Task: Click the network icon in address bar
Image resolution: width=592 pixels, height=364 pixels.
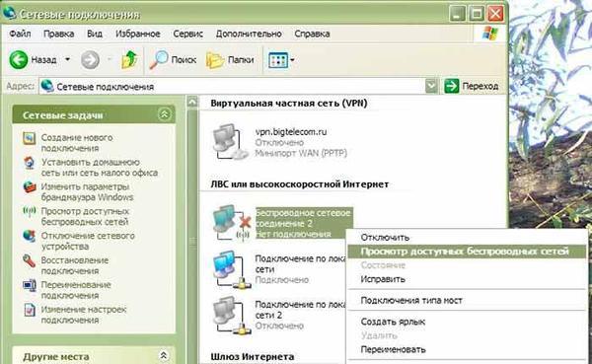Action: [x=46, y=86]
